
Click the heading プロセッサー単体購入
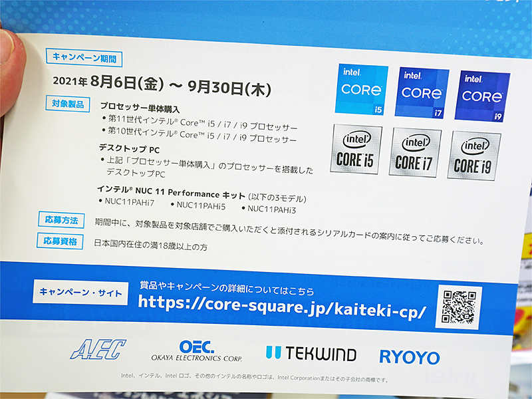tap(140, 108)
